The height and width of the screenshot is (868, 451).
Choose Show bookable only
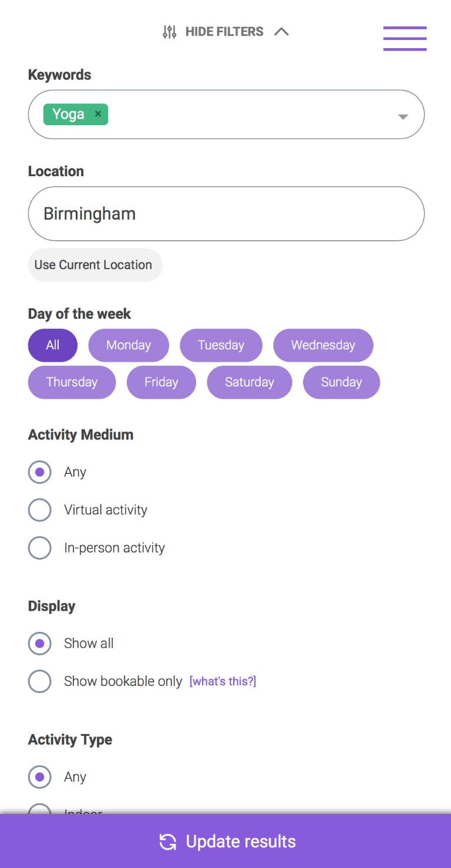point(40,681)
